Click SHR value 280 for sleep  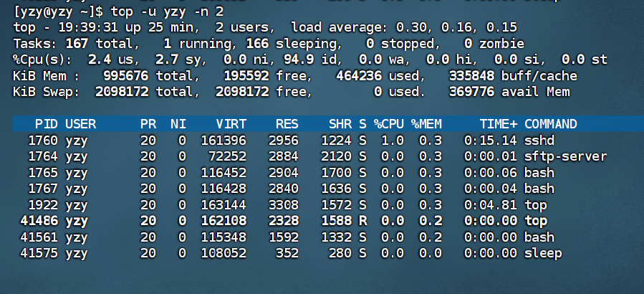(340, 253)
